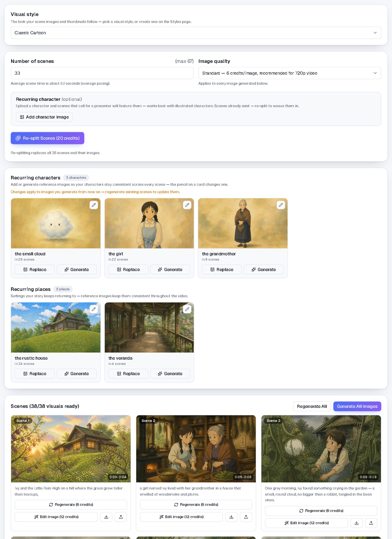Edit image for Scene 2
392x539 pixels.
[181, 517]
